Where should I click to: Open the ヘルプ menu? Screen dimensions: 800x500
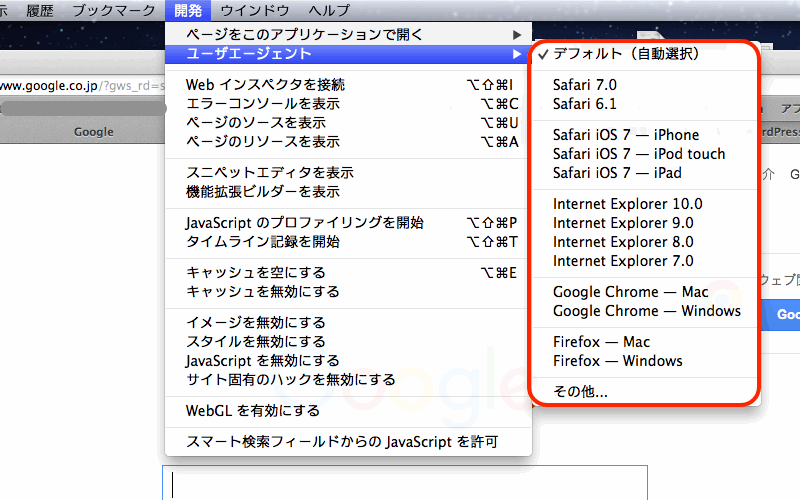[329, 11]
